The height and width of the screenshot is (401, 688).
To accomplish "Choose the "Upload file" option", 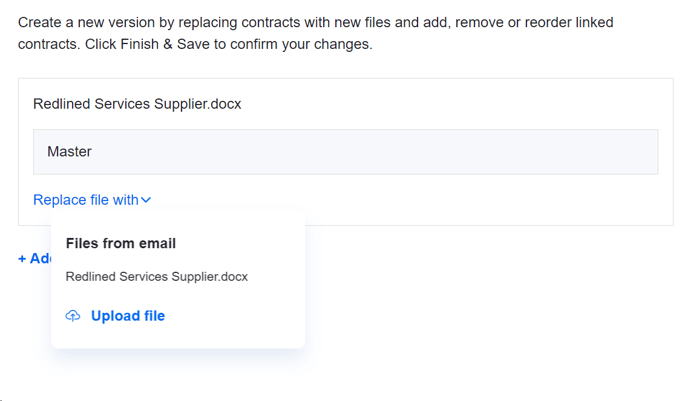I will tap(127, 316).
